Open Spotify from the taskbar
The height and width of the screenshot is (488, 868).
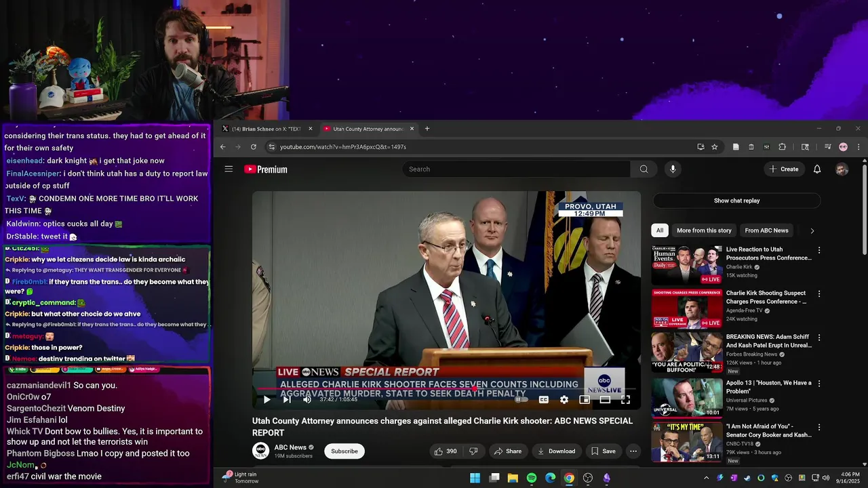click(532, 478)
